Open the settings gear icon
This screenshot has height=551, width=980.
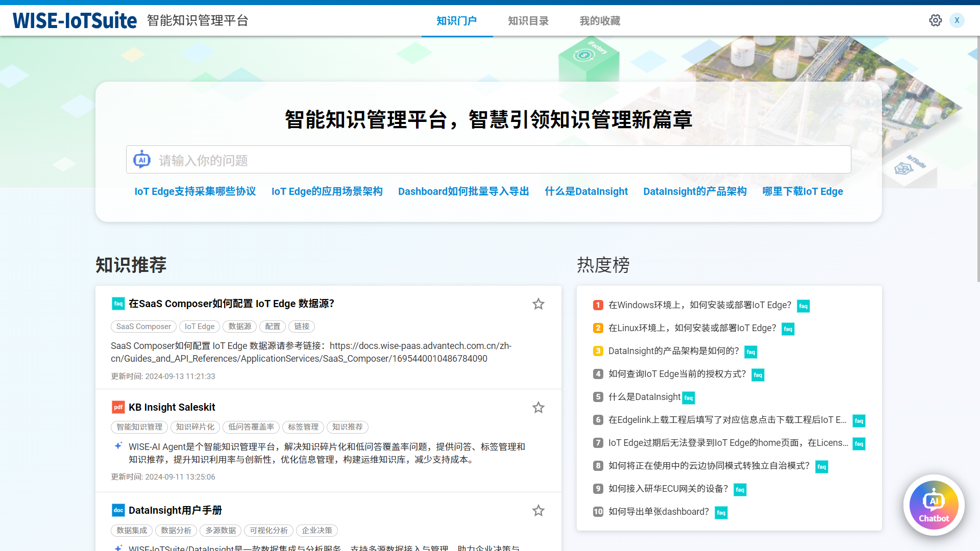click(935, 20)
